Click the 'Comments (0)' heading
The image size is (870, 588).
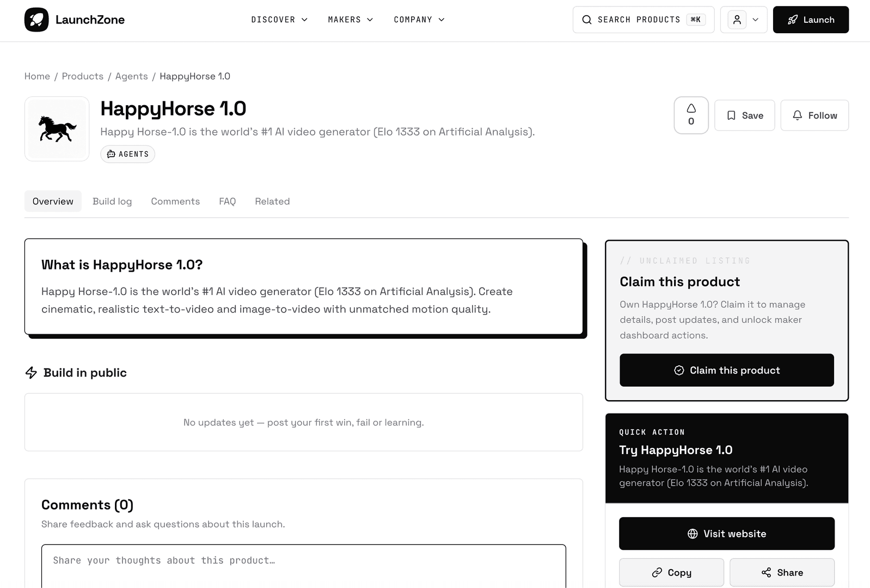tap(87, 505)
